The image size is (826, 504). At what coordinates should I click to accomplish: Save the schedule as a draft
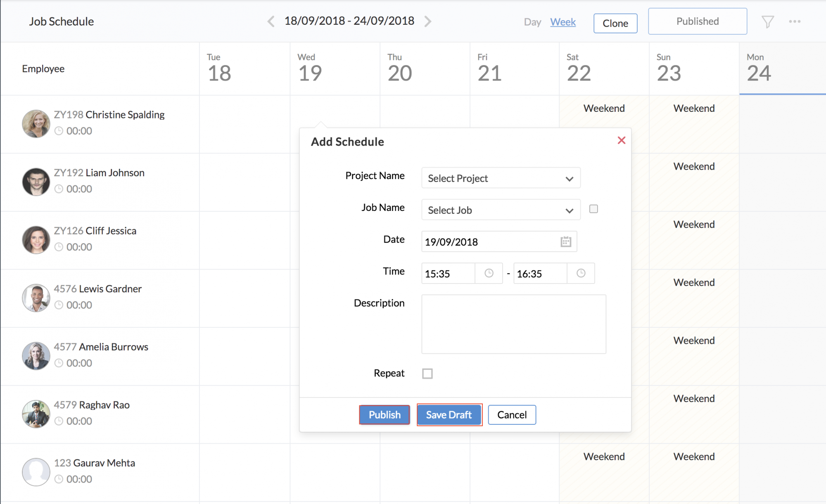click(x=449, y=415)
